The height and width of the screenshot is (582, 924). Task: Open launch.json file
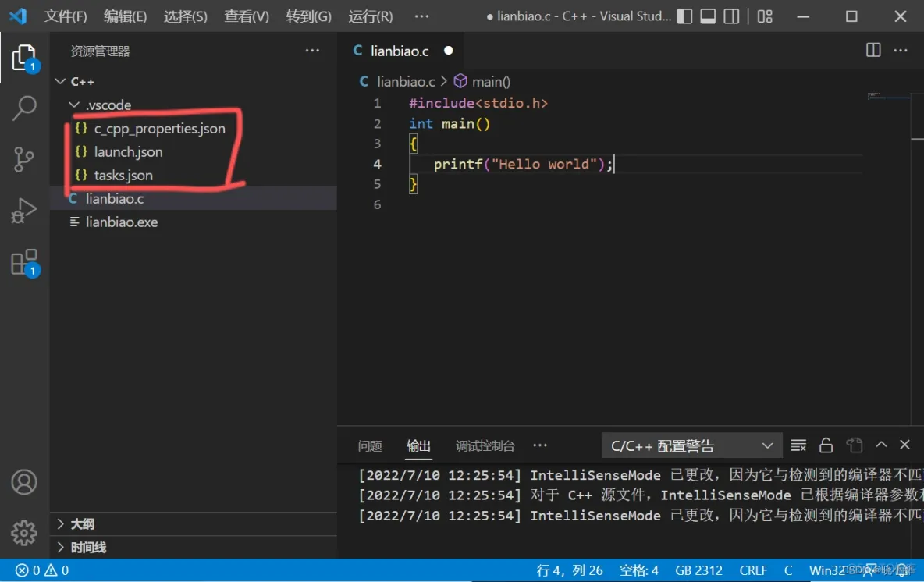pos(128,152)
